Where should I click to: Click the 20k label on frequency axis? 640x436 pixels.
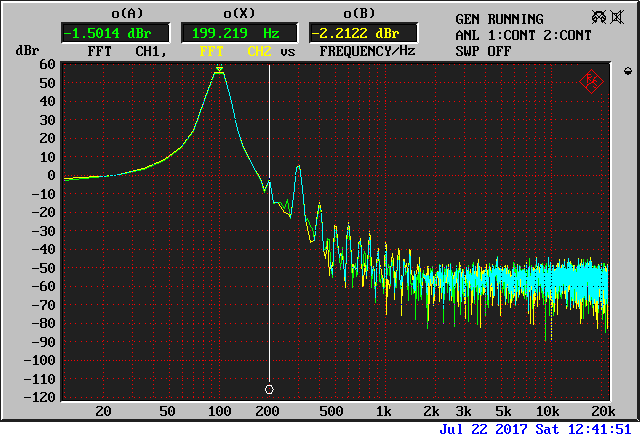pyautogui.click(x=603, y=411)
